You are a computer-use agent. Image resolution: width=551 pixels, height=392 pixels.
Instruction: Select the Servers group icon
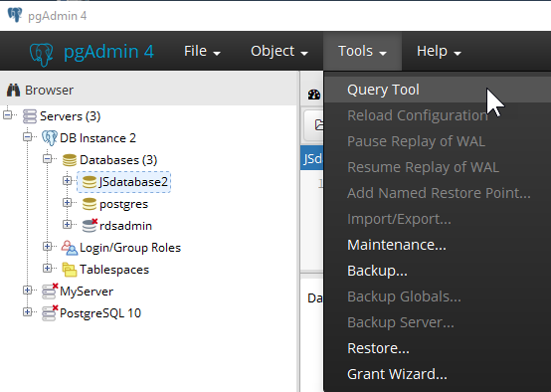(x=30, y=116)
